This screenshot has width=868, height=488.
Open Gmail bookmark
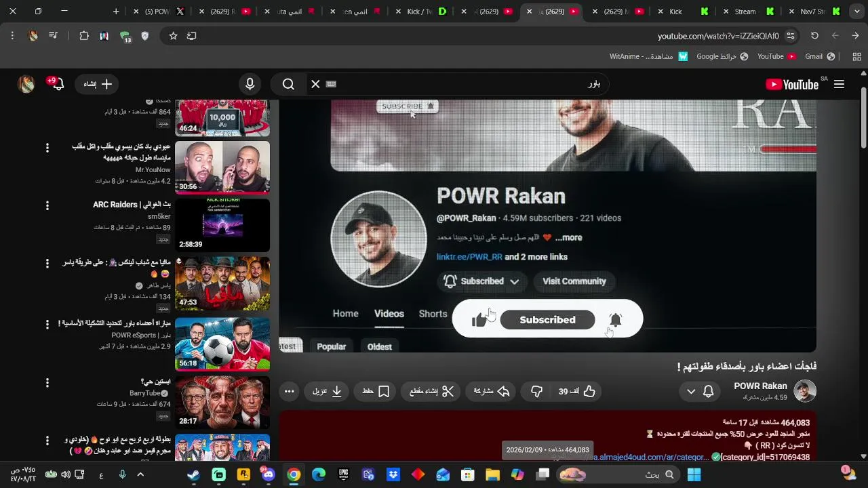coord(820,56)
